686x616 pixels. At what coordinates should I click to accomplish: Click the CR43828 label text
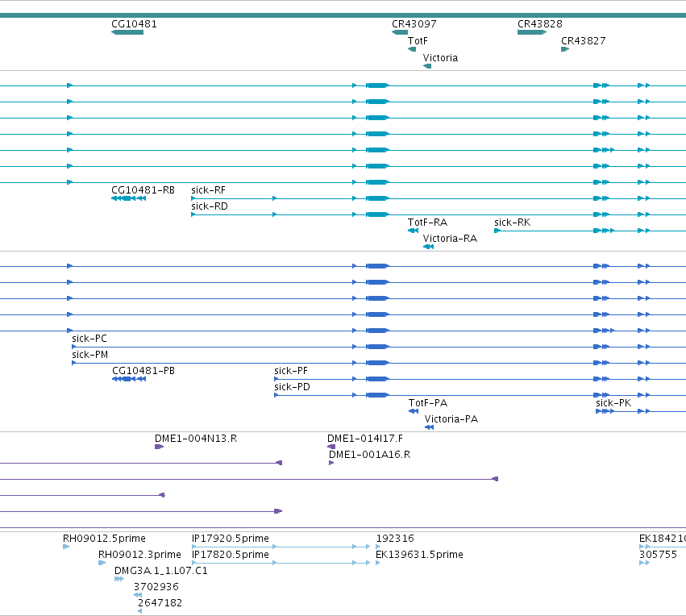point(540,24)
